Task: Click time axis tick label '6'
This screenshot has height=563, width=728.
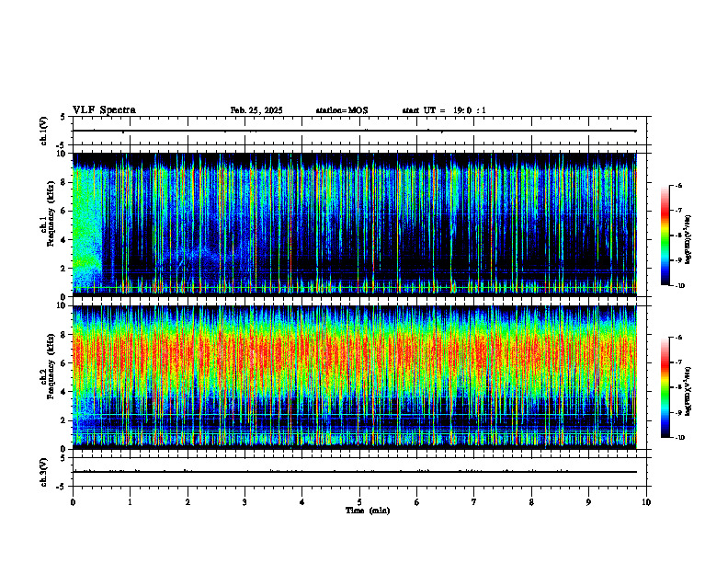Action: [417, 502]
